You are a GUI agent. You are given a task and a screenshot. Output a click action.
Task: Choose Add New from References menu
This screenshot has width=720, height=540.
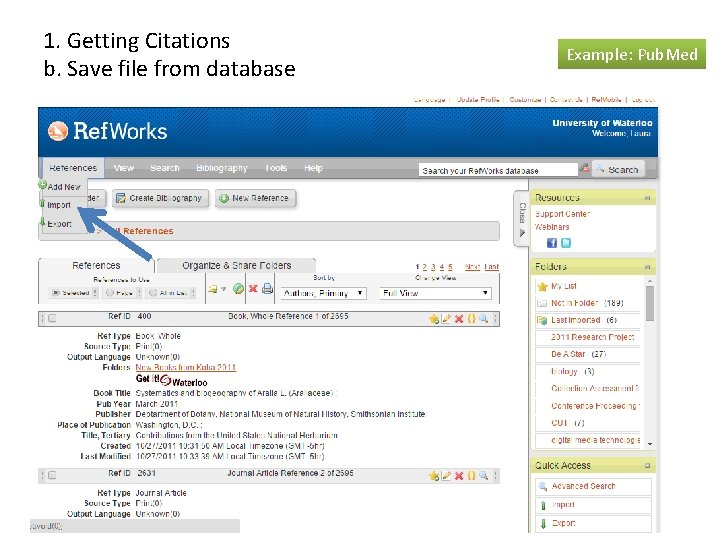point(64,186)
